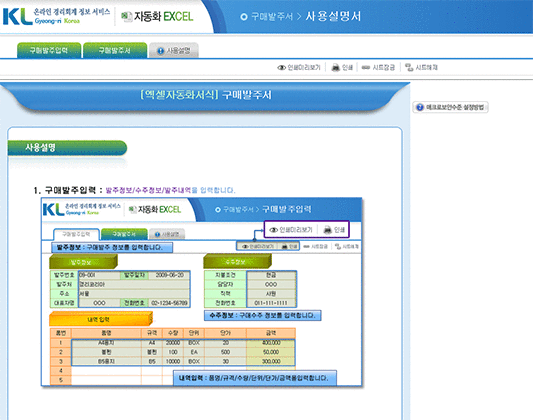The image size is (533, 420).
Task: Click the 품명 column header in tutorial table
Action: click(x=106, y=333)
